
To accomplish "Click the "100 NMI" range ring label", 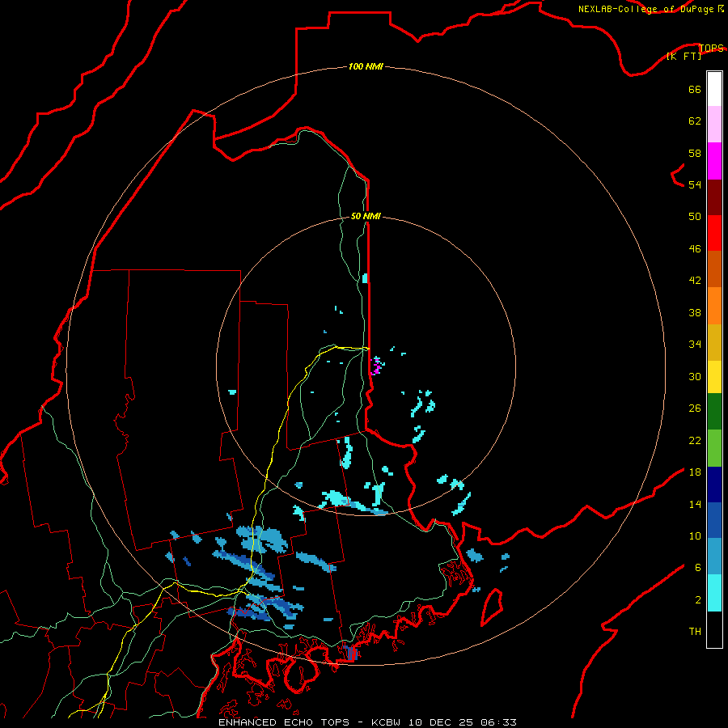I will tap(366, 66).
